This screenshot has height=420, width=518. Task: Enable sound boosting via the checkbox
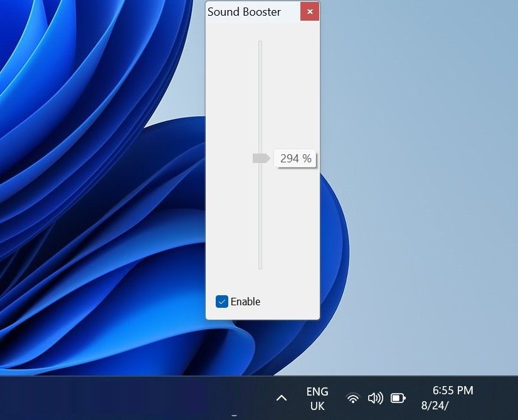point(221,302)
